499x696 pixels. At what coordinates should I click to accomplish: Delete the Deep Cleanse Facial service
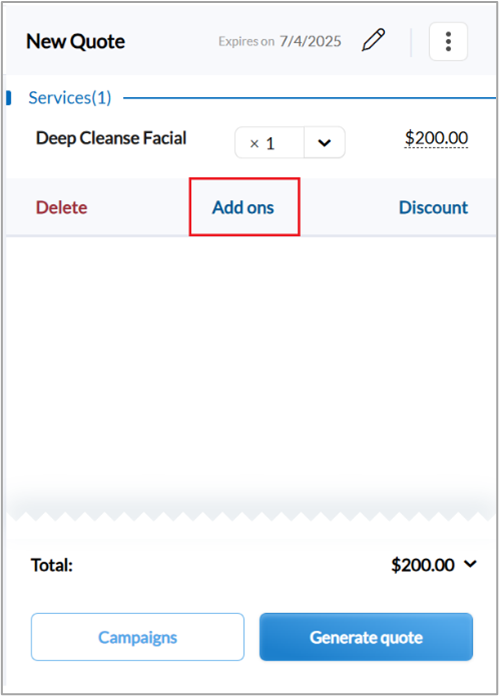62,207
